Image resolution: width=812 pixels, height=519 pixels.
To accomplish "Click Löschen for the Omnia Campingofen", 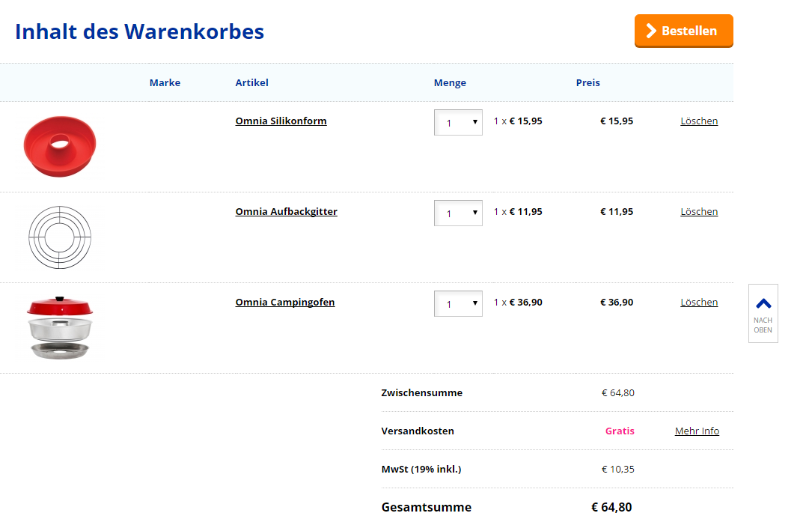I will (699, 303).
